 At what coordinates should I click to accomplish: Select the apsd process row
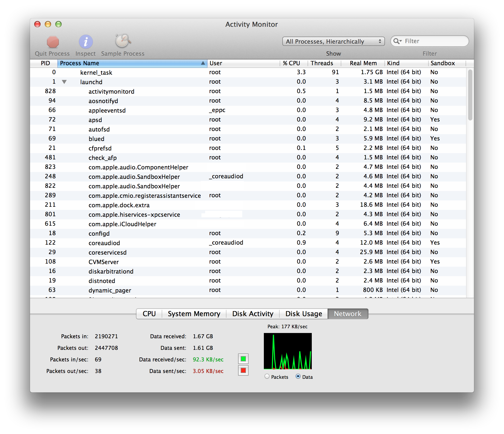pos(248,120)
